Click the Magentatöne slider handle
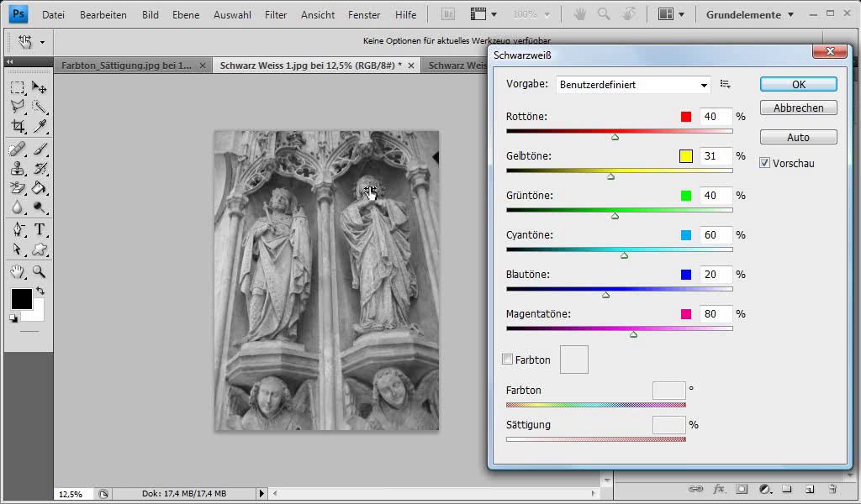Viewport: 861px width, 504px height. pyautogui.click(x=634, y=334)
